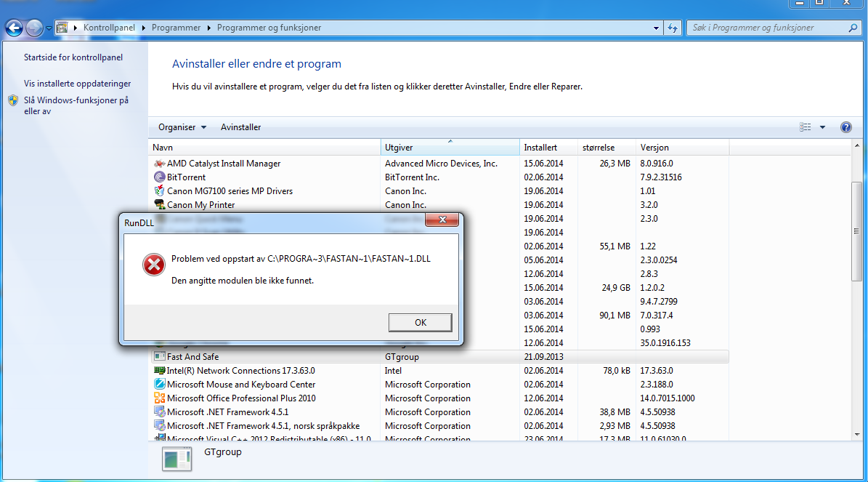Open help with the question mark icon
Screen dimensions: 868x482
pyautogui.click(x=846, y=127)
